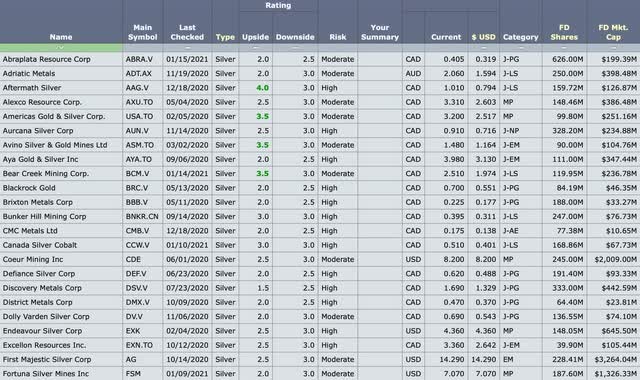Click the $ USD column header
Viewport: 640px width, 380px height.
[484, 37]
